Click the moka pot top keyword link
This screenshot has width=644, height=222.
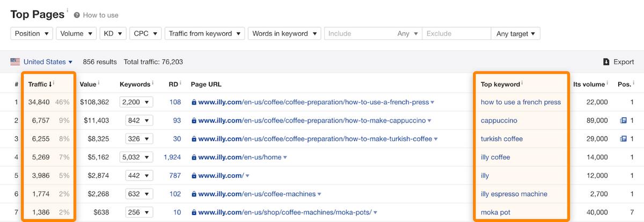point(495,212)
